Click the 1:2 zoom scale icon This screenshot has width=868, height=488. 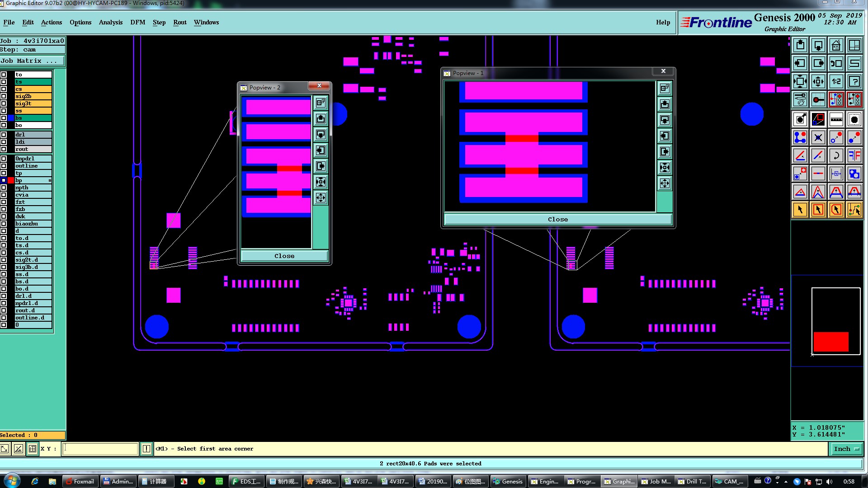coord(836,81)
